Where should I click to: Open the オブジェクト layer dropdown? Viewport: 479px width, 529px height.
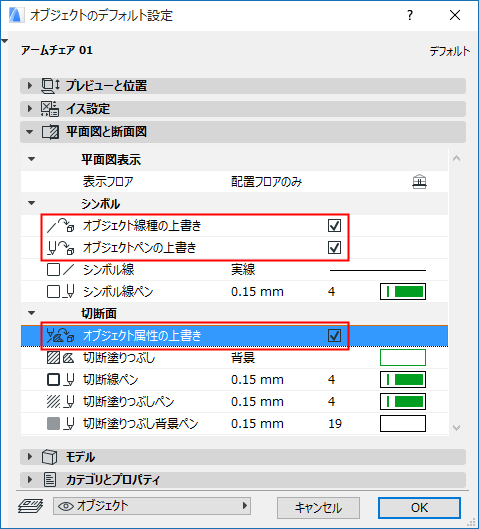[x=152, y=506]
